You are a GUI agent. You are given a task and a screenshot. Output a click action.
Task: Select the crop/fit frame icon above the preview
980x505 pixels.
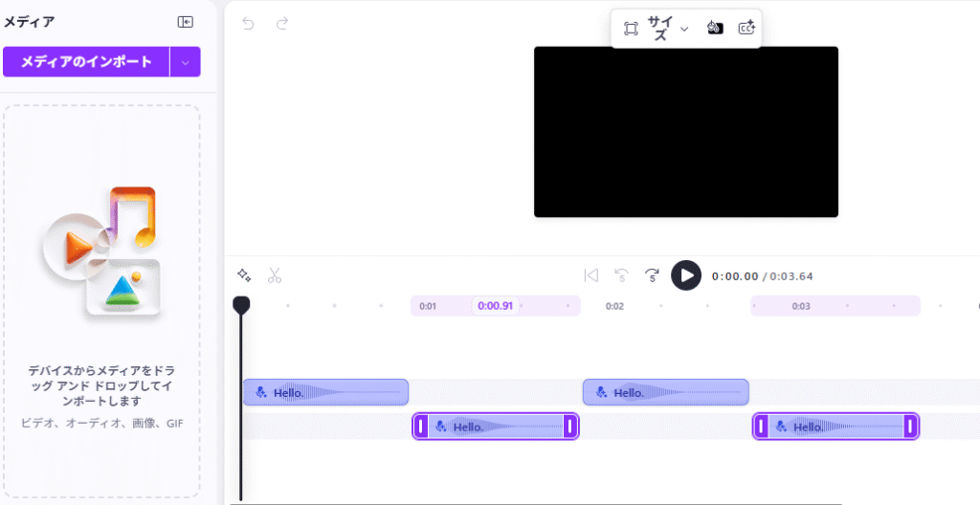coord(630,29)
